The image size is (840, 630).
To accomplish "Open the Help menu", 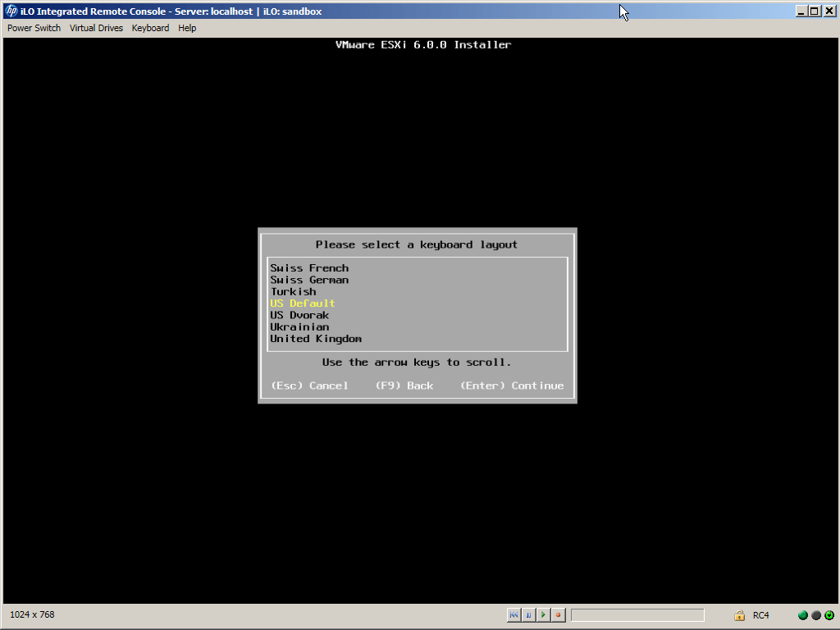I will click(x=187, y=28).
